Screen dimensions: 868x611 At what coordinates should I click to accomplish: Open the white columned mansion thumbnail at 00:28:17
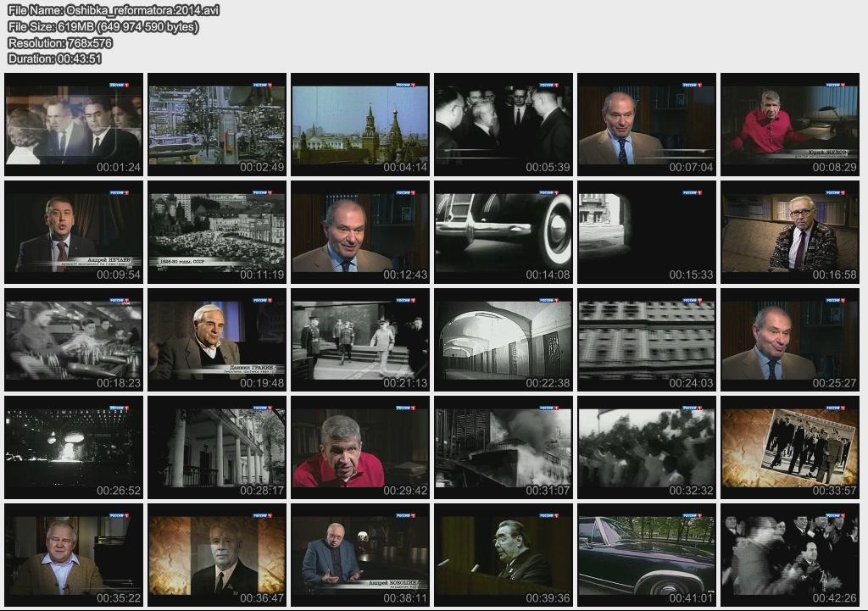[217, 447]
